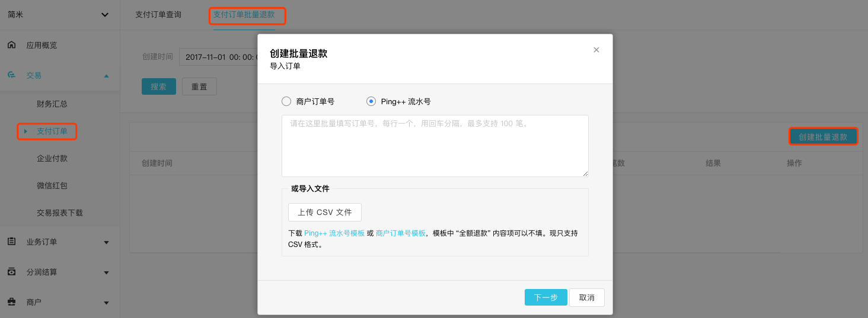This screenshot has height=318, width=868.
Task: Click the 上传 CSV 文件 button
Action: tap(325, 212)
